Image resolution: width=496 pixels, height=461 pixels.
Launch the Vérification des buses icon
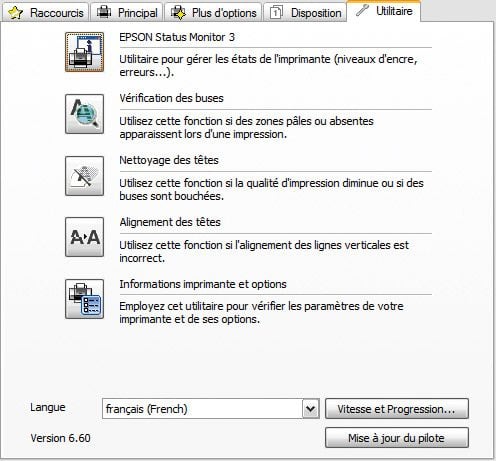pyautogui.click(x=84, y=114)
